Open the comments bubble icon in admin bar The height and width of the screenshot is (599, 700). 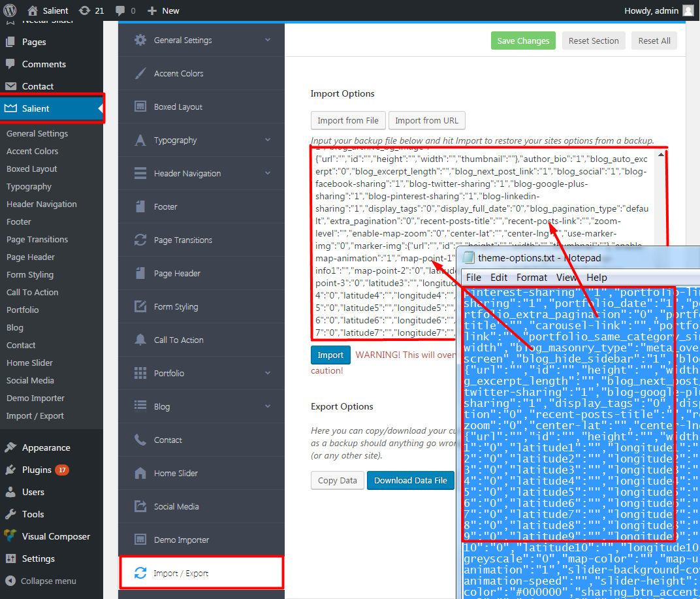point(119,10)
